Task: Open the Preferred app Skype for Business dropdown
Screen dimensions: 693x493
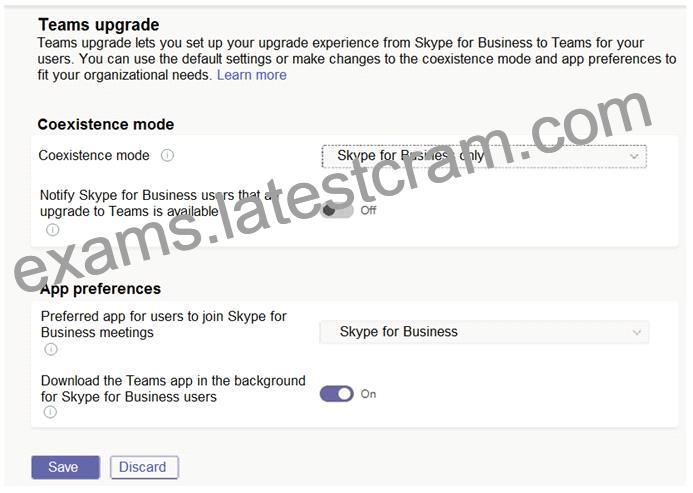Action: click(484, 332)
